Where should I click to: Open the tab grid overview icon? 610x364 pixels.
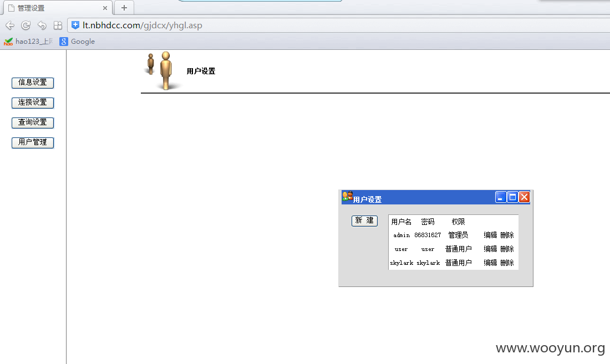pyautogui.click(x=58, y=25)
